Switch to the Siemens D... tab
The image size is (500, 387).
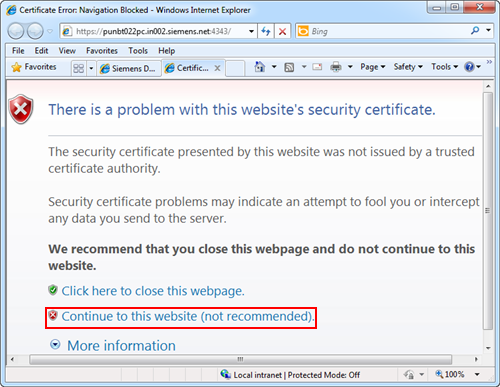coord(129,68)
